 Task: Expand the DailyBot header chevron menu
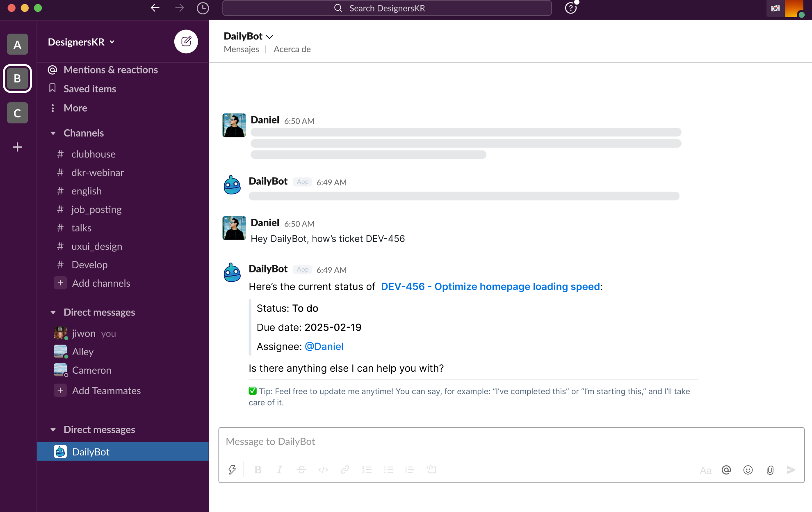coord(269,37)
